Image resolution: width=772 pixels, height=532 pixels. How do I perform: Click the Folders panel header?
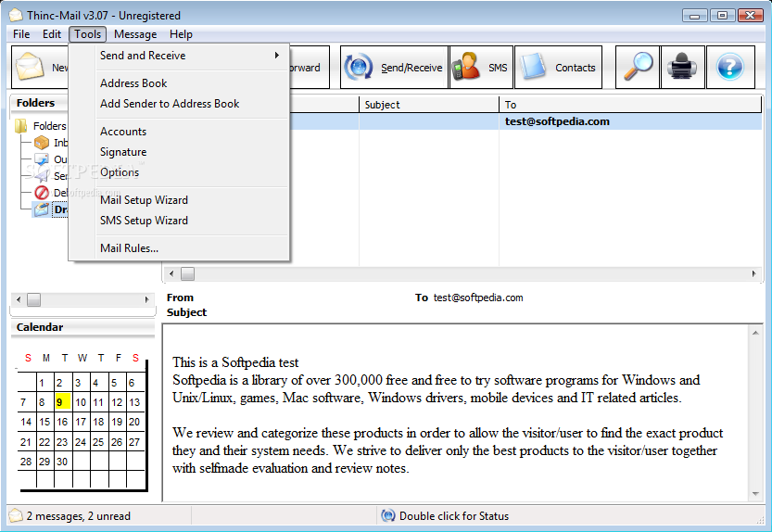pos(39,103)
